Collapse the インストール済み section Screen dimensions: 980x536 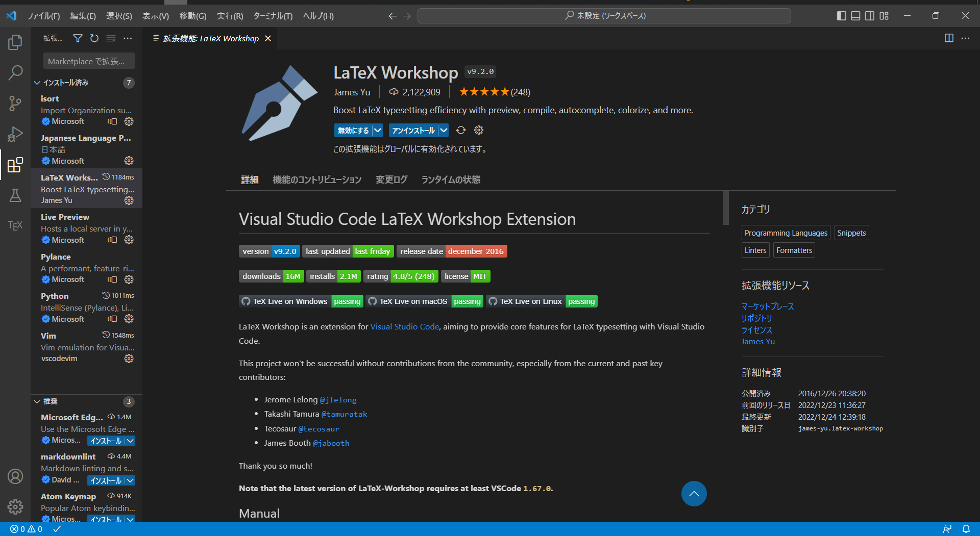37,83
